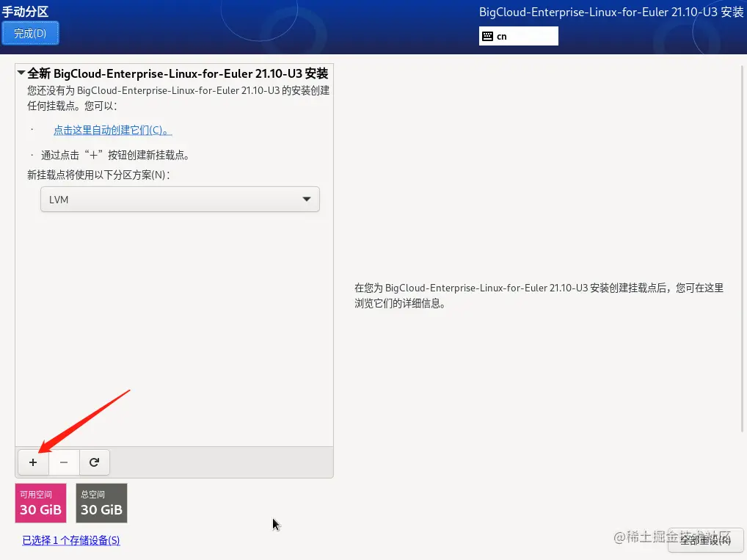Reload storage configuration with the refresh icon
This screenshot has width=747, height=560.
95,462
